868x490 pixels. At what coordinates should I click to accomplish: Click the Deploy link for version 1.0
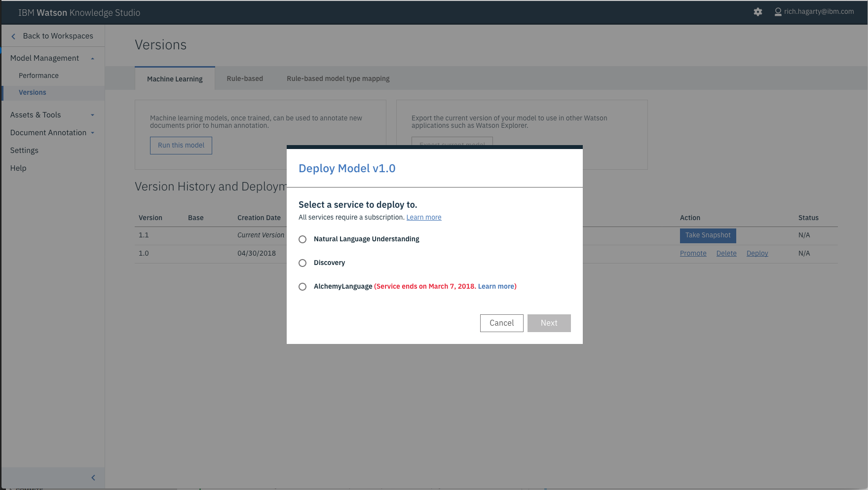[757, 254]
